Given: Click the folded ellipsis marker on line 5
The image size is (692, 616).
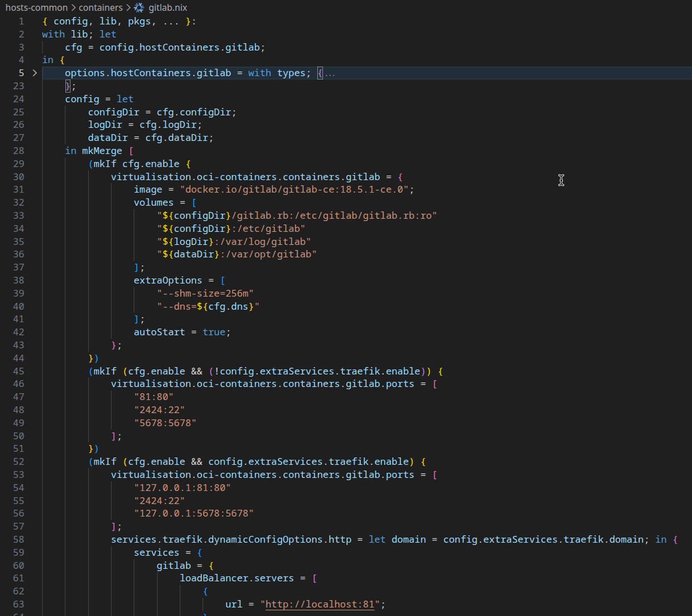Looking at the screenshot, I should pyautogui.click(x=330, y=73).
